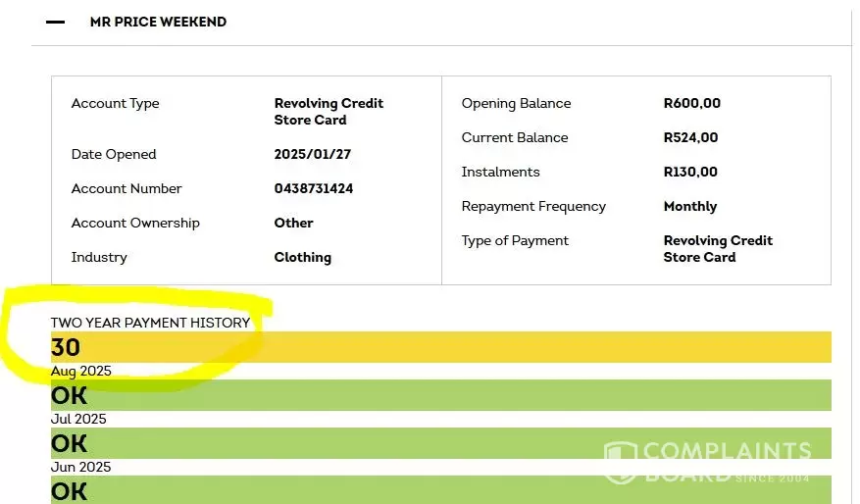Click the Repayment Frequency Monthly value
Screen dimensions: 860x504
coord(690,207)
